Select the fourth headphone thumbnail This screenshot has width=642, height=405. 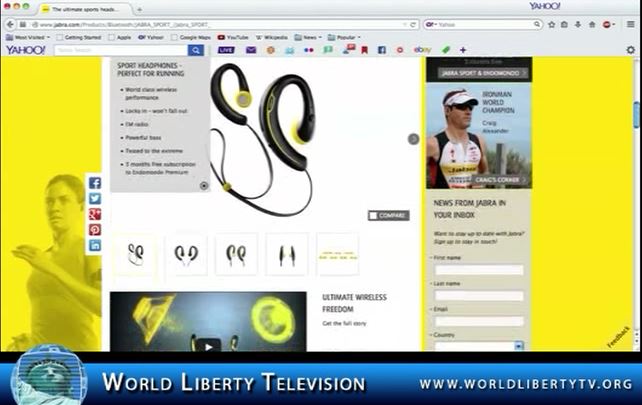pyautogui.click(x=287, y=254)
